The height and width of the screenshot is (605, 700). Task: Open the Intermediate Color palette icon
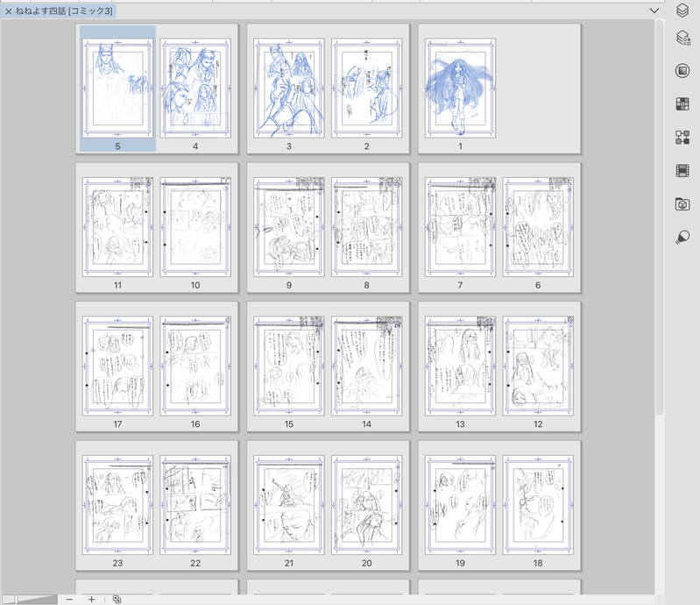click(x=682, y=137)
